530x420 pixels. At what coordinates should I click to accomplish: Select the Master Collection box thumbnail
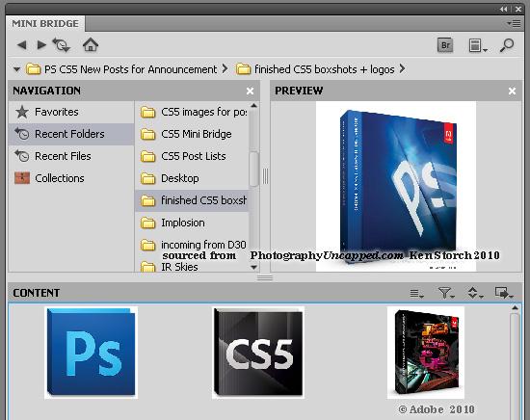coord(426,353)
